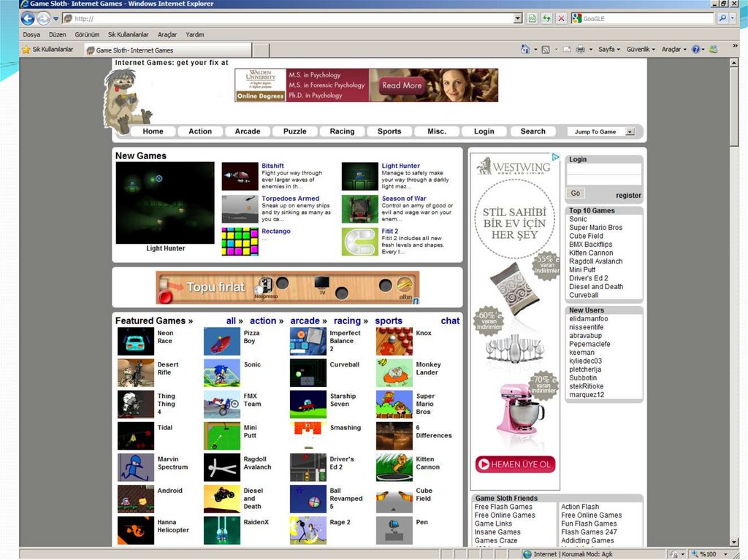Click the Bitshift game thumbnail

[240, 177]
